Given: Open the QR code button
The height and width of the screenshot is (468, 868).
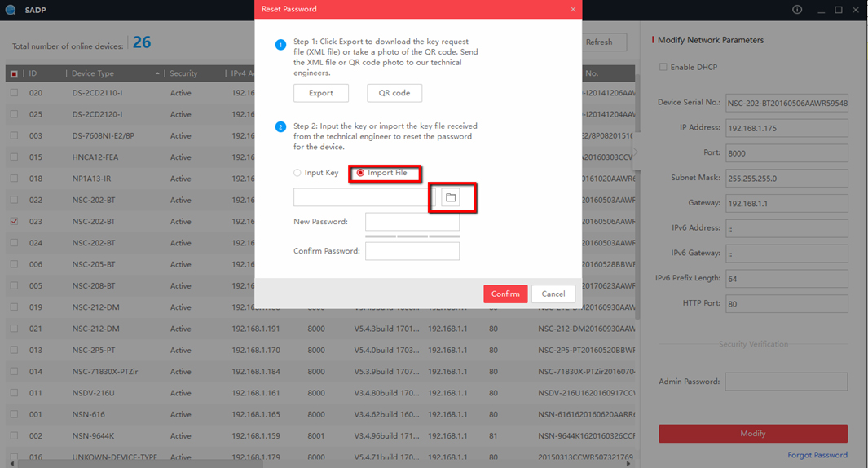Looking at the screenshot, I should coord(394,93).
